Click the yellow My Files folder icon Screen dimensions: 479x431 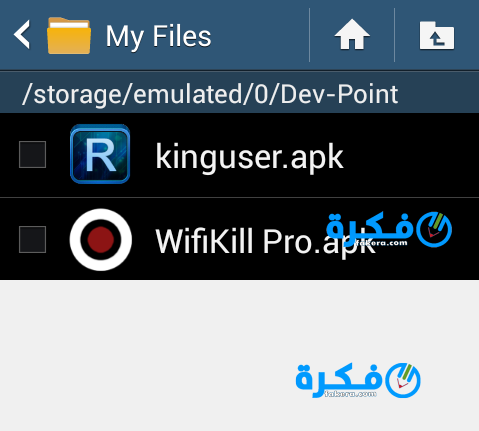click(x=69, y=36)
